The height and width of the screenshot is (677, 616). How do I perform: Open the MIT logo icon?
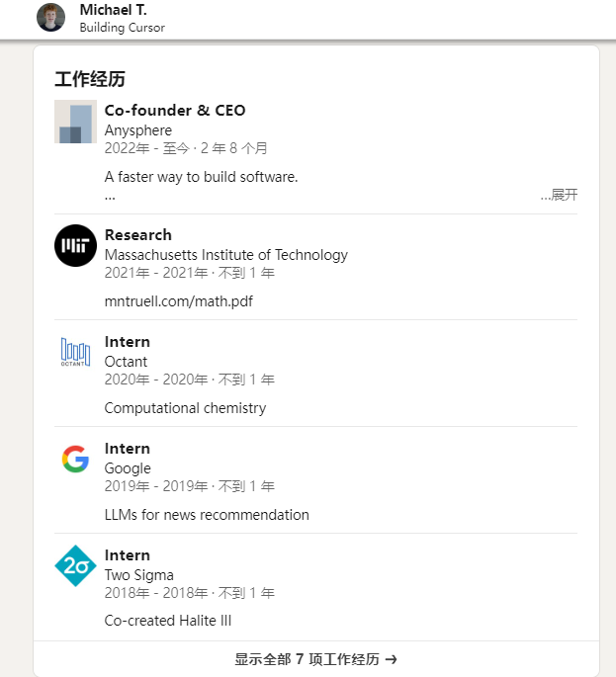click(75, 246)
